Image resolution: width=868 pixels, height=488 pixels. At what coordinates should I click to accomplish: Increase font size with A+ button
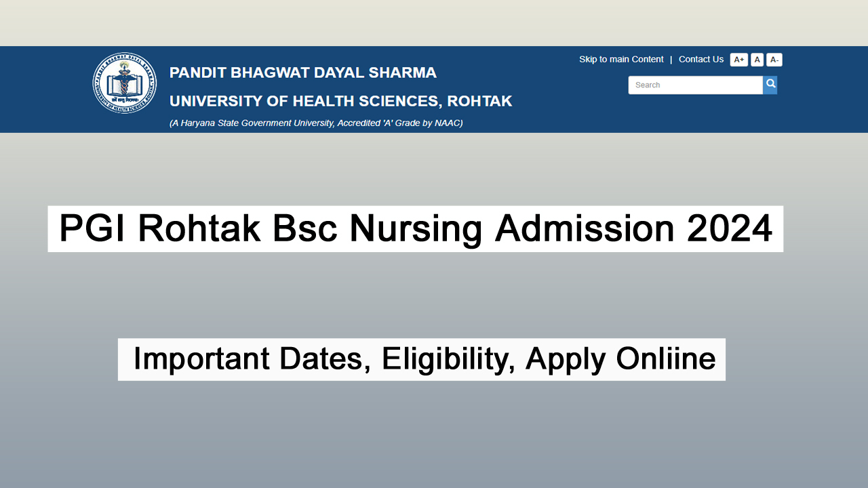pos(738,60)
